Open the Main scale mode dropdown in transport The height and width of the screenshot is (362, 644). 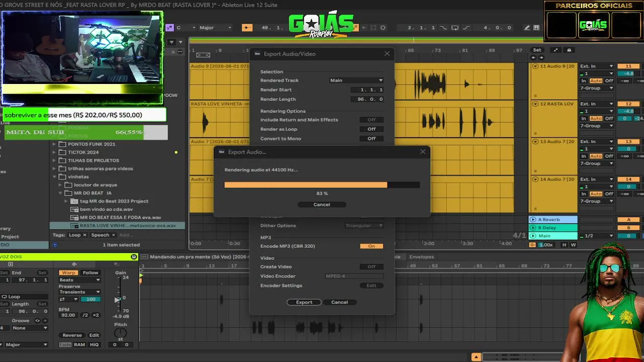click(x=215, y=28)
